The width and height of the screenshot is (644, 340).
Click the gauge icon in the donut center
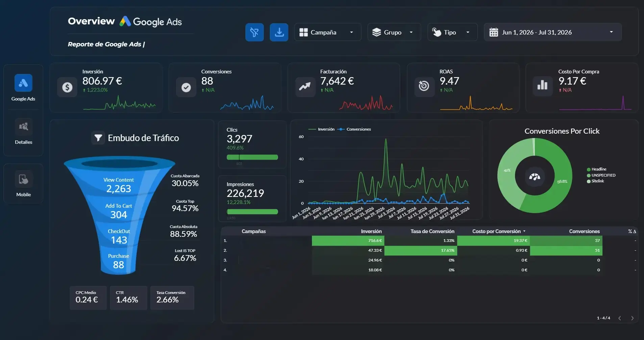coord(535,176)
